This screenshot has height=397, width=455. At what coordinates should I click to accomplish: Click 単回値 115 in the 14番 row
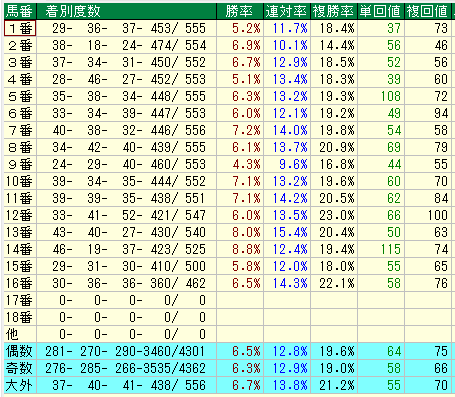[x=391, y=249]
